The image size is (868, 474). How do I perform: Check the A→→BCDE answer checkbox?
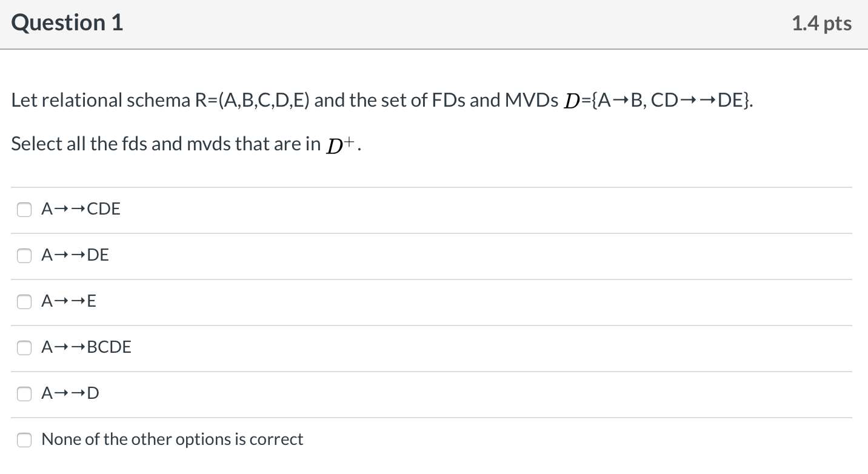pos(24,348)
